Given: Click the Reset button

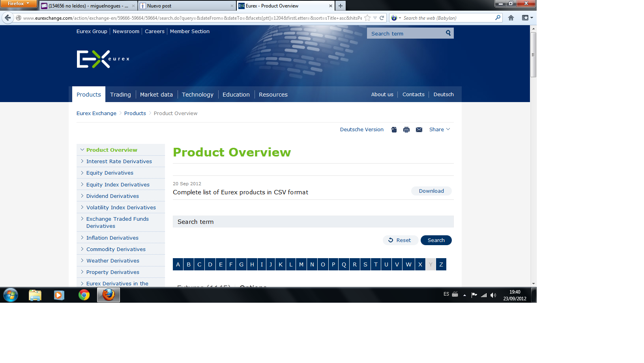Looking at the screenshot, I should [400, 240].
